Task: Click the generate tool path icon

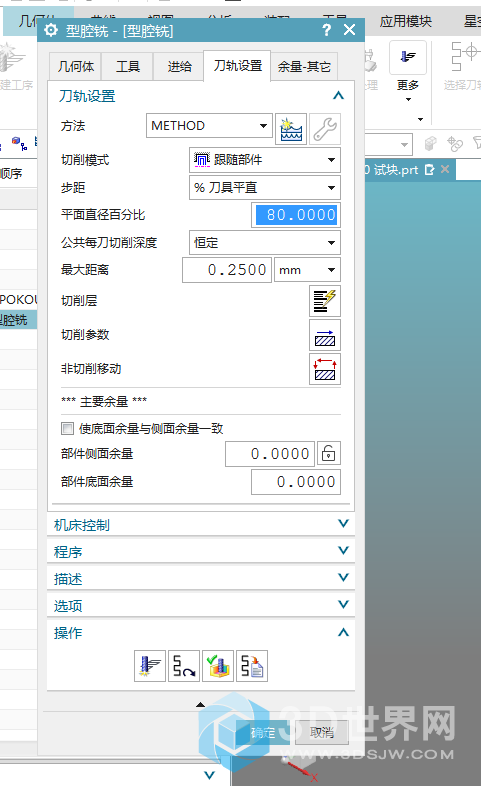Action: (x=150, y=666)
